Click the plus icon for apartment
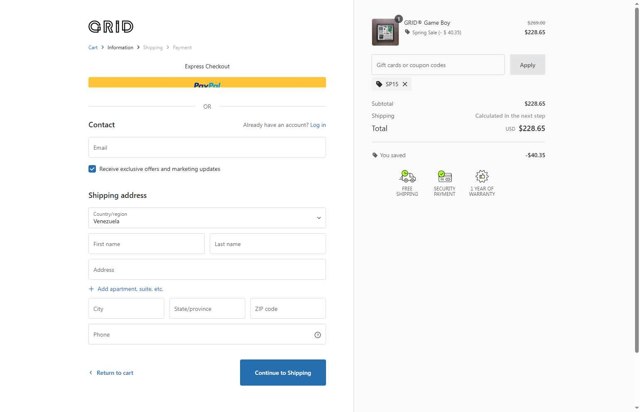Viewport: 640px width, 412px height. pos(91,289)
